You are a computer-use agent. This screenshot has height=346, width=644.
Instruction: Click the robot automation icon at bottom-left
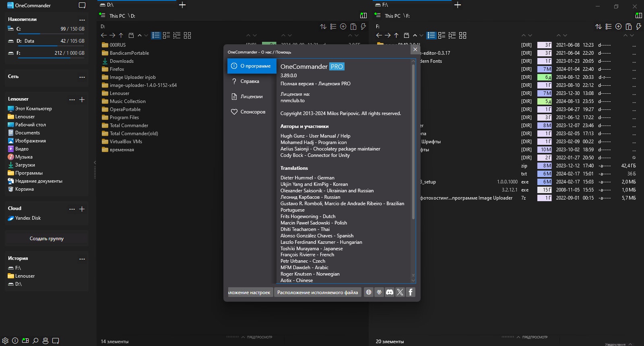[45, 340]
